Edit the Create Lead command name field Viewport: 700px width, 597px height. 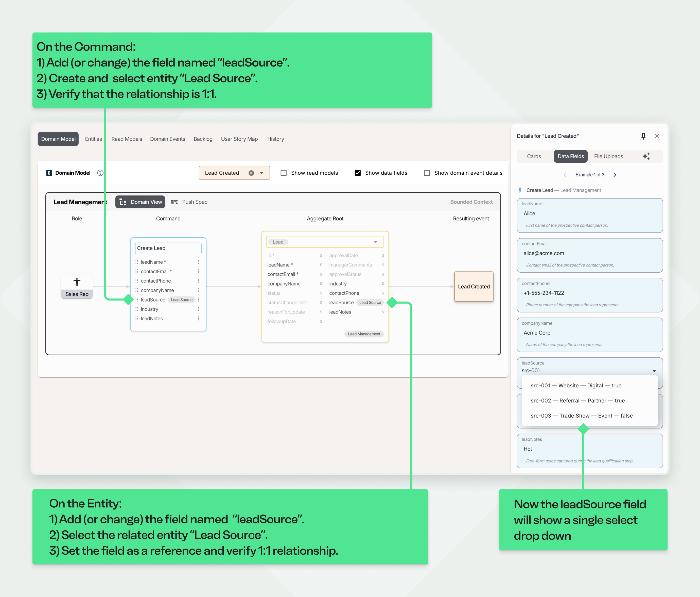(168, 248)
